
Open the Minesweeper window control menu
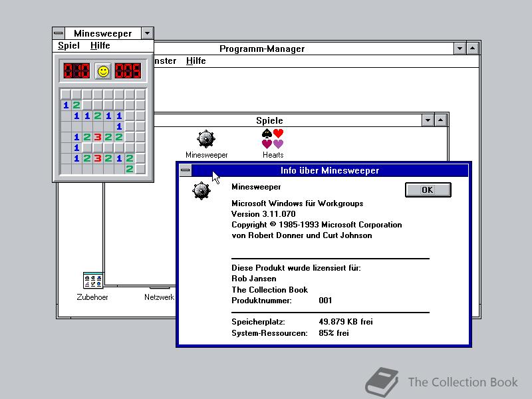tap(59, 33)
